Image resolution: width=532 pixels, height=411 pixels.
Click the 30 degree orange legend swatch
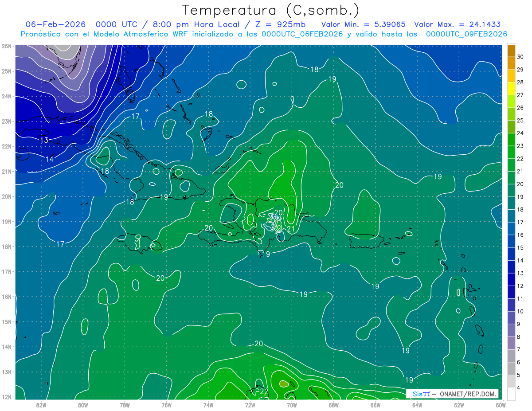pyautogui.click(x=511, y=51)
